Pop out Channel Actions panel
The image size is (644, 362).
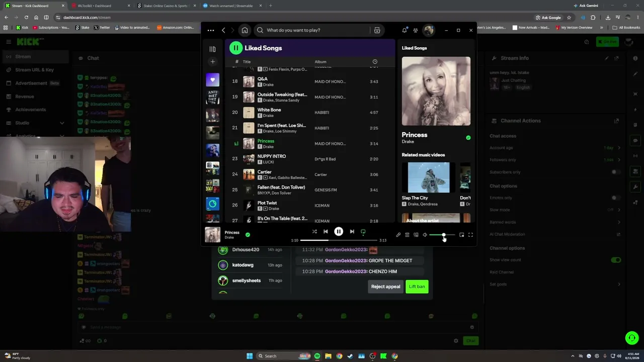point(616,121)
